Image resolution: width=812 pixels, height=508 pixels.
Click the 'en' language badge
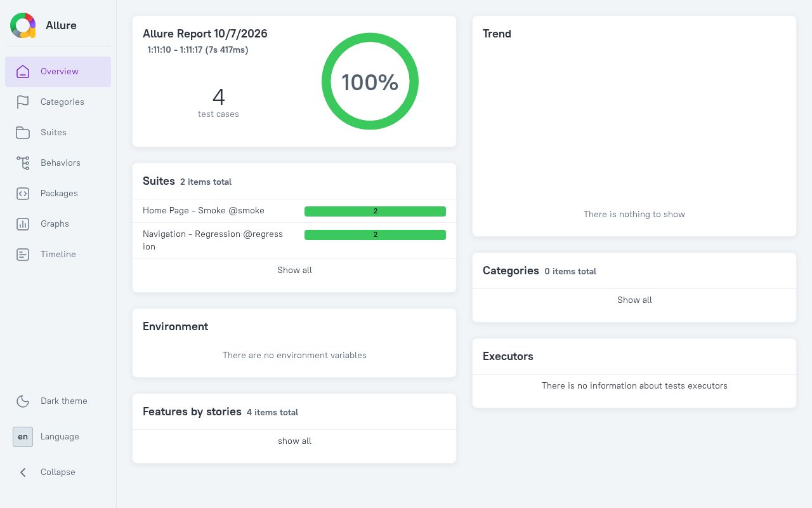(x=23, y=437)
